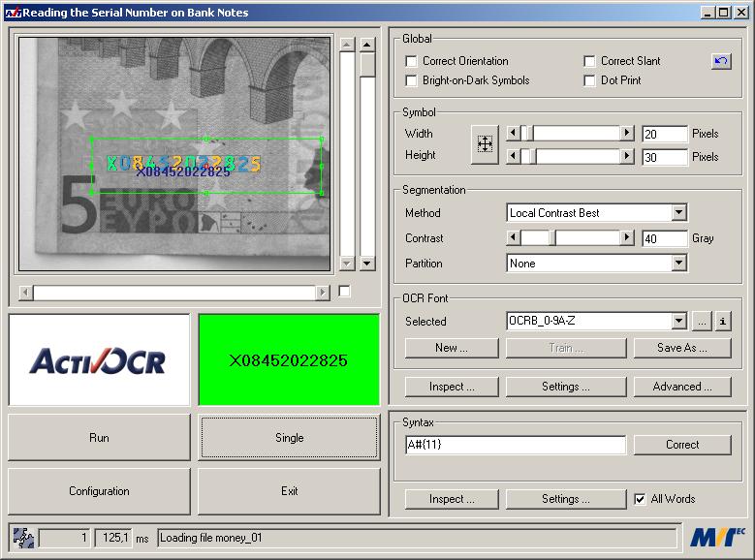Enable Correct Orientation checkbox

pos(411,61)
